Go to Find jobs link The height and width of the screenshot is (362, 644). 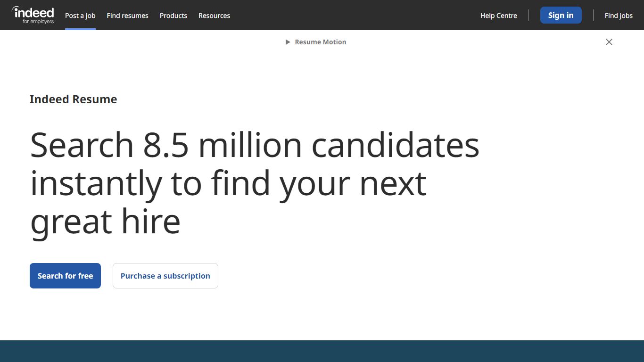[619, 16]
